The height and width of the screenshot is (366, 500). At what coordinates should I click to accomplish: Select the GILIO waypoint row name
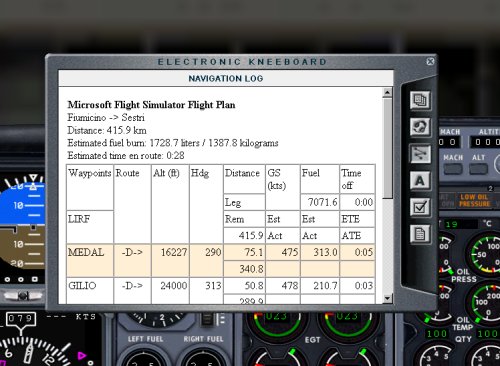pyautogui.click(x=82, y=286)
